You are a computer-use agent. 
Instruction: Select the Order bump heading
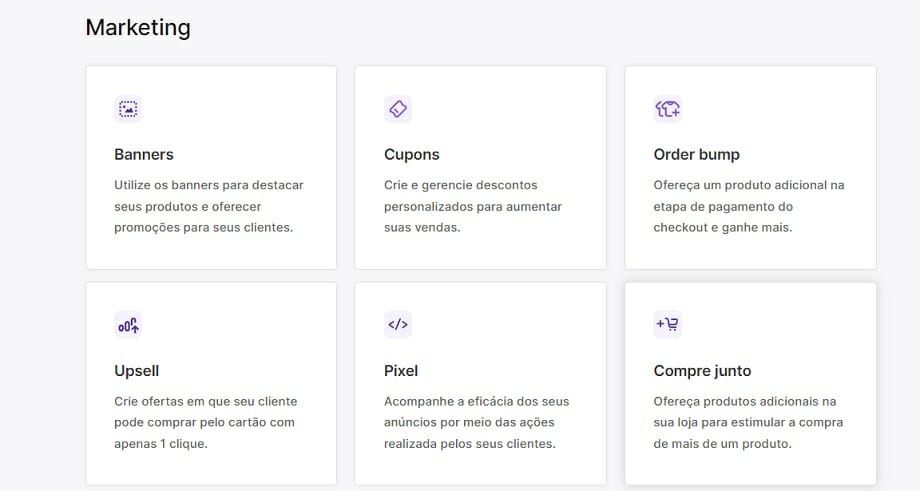pos(696,155)
